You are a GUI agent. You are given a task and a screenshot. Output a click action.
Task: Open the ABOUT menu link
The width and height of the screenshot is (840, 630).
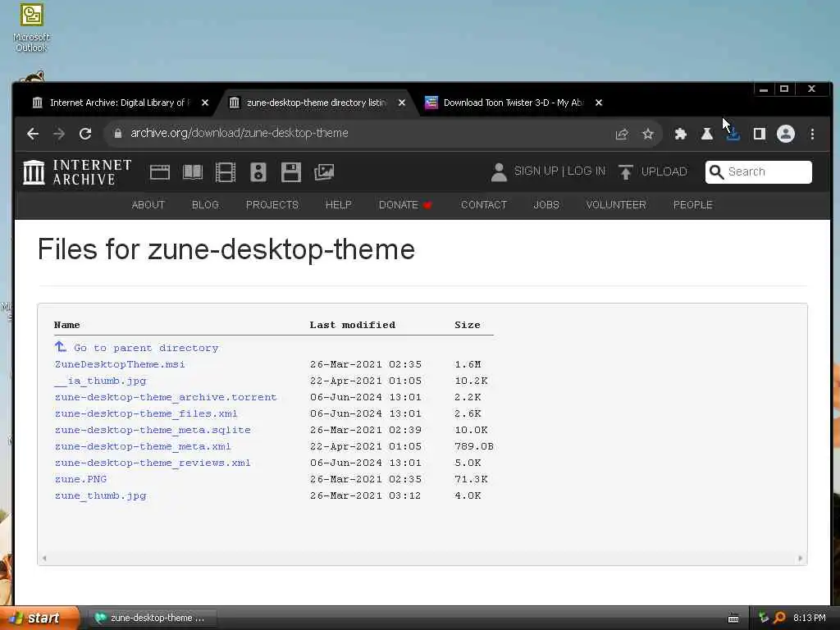(x=148, y=204)
